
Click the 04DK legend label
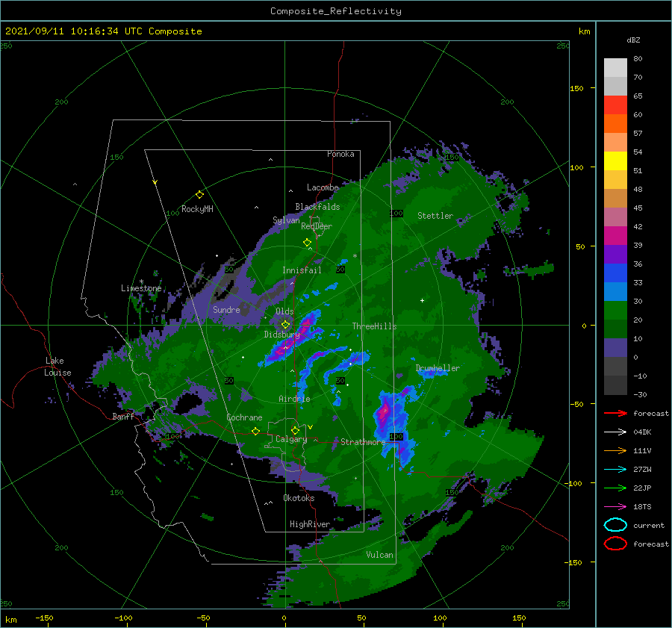click(x=642, y=432)
